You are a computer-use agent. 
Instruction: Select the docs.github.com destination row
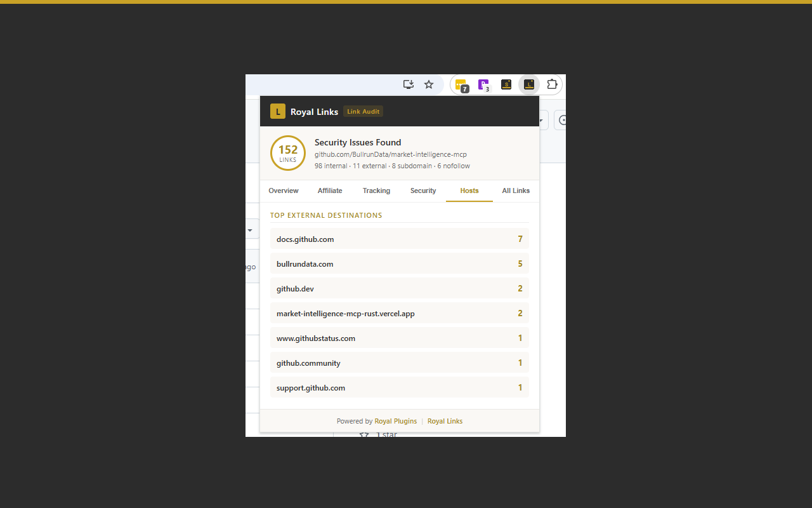click(x=399, y=239)
